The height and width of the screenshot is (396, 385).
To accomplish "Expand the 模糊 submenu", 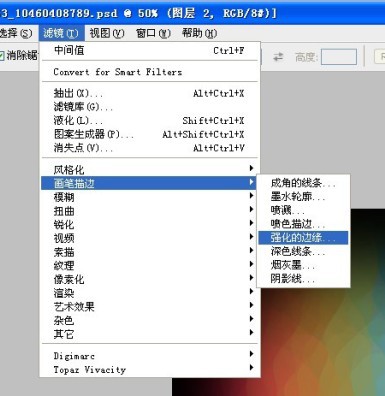I will 149,197.
